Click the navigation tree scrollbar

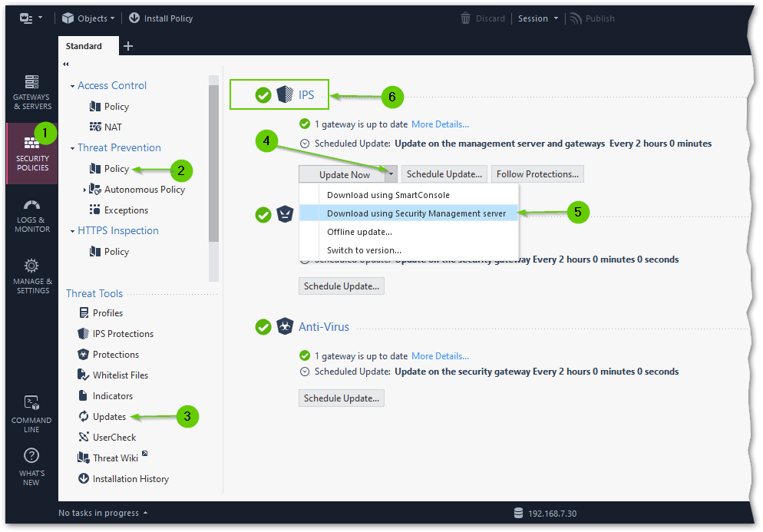pyautogui.click(x=213, y=163)
